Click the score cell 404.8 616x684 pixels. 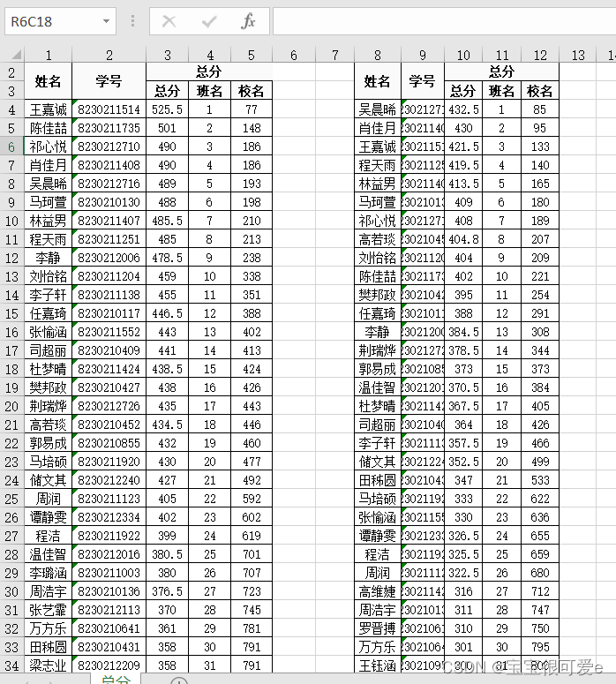463,239
